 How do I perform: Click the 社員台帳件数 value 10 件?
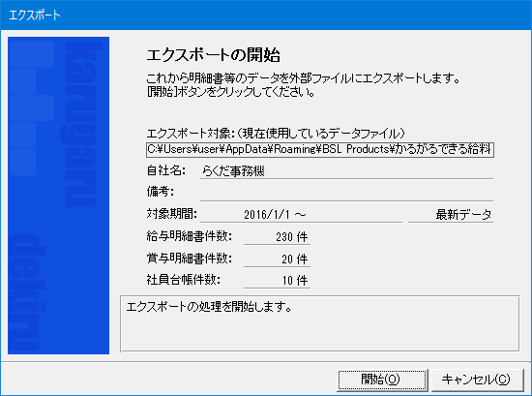click(277, 280)
